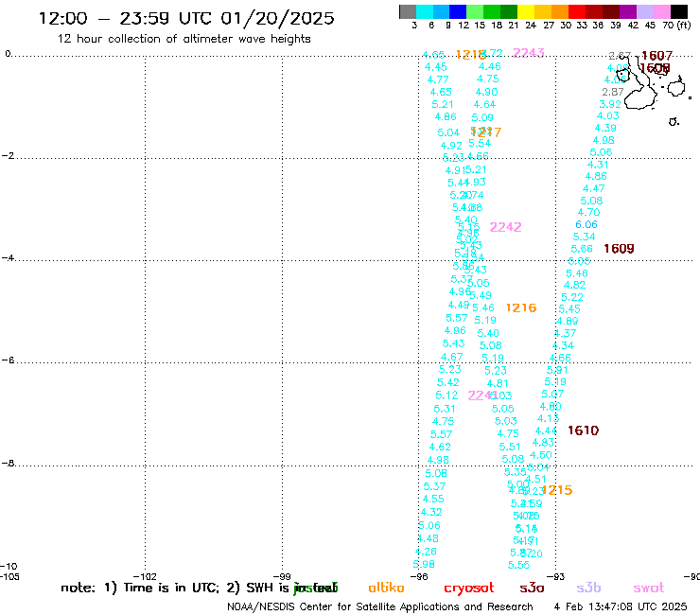This screenshot has width=700, height=615.
Task: Click the cyan 6 ft legend swatch
Action: pyautogui.click(x=425, y=11)
